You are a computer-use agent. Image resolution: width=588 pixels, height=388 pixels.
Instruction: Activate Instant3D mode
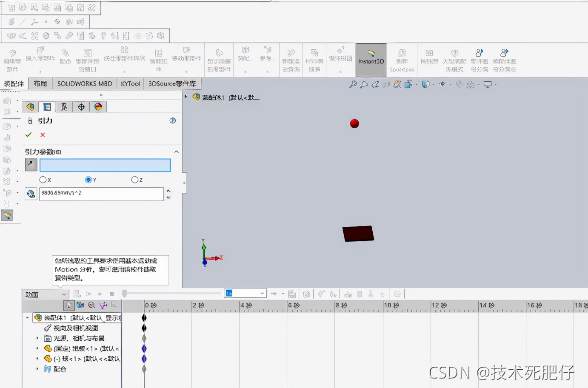pos(371,60)
